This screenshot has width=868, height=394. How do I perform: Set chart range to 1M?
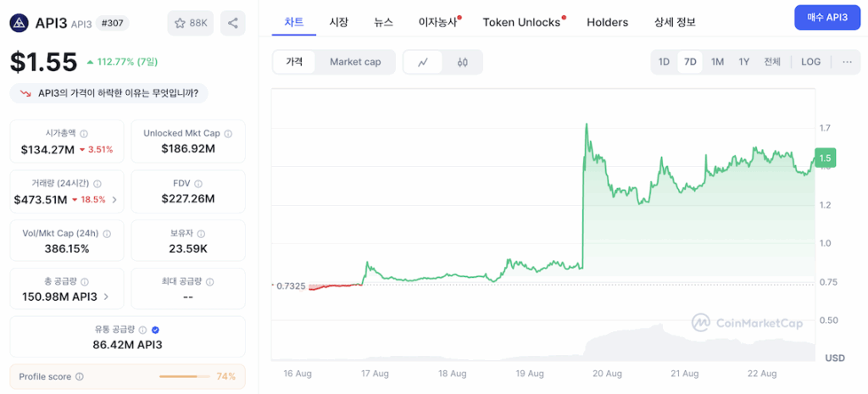pyautogui.click(x=717, y=62)
